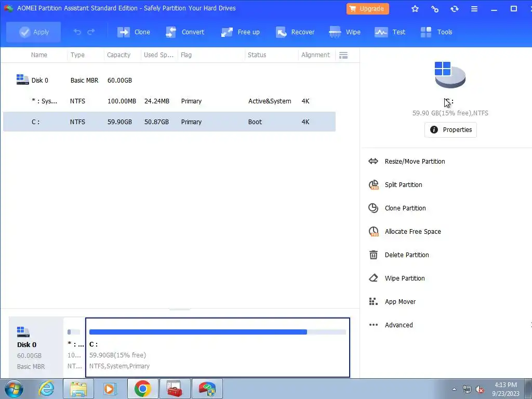Click the Clone Partition icon
This screenshot has width=532, height=399.
tap(373, 208)
